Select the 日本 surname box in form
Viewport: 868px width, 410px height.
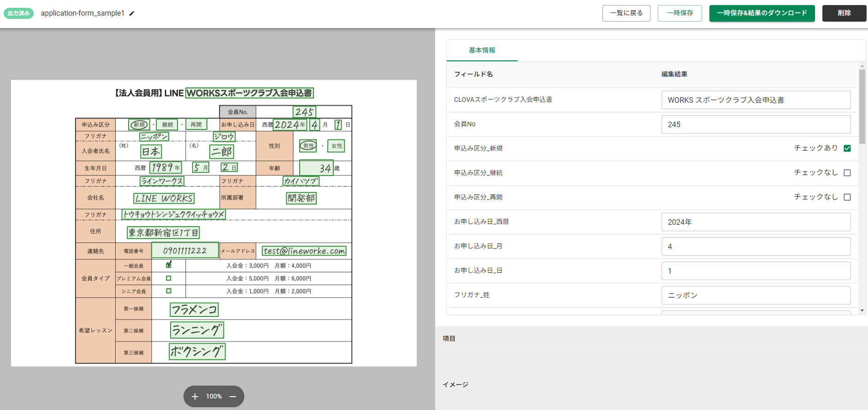[x=151, y=152]
